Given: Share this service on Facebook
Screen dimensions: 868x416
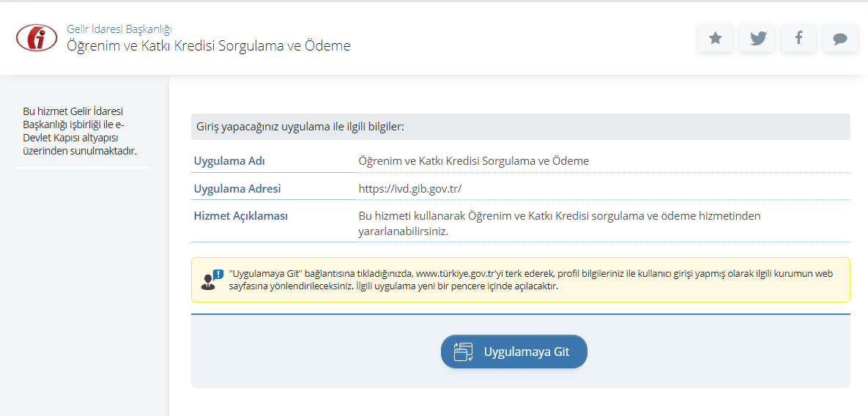Looking at the screenshot, I should pyautogui.click(x=798, y=38).
